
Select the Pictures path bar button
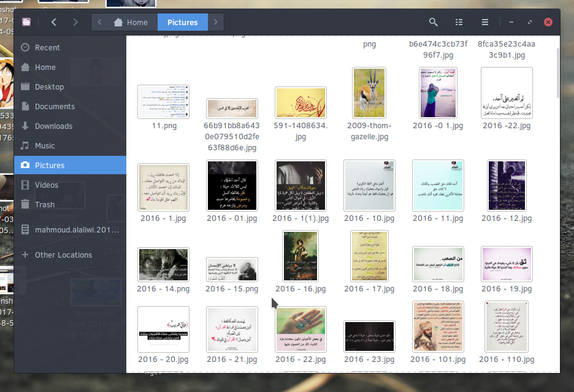click(x=183, y=22)
